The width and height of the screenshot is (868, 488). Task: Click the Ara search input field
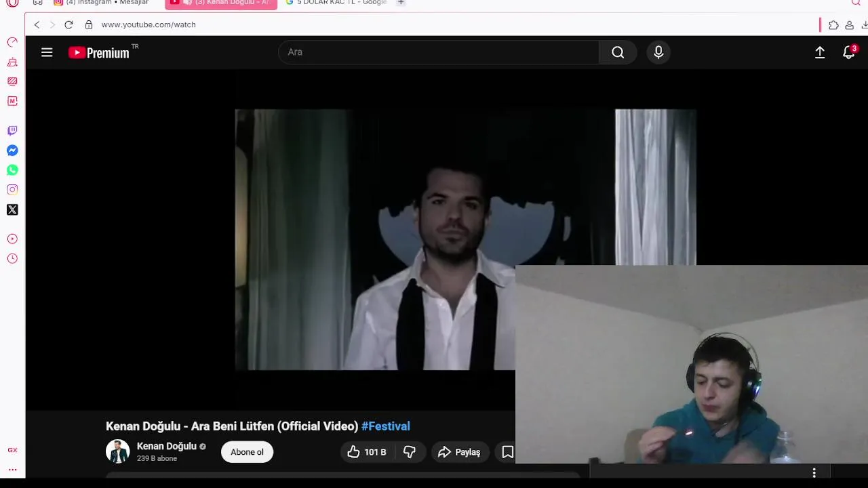pyautogui.click(x=439, y=52)
